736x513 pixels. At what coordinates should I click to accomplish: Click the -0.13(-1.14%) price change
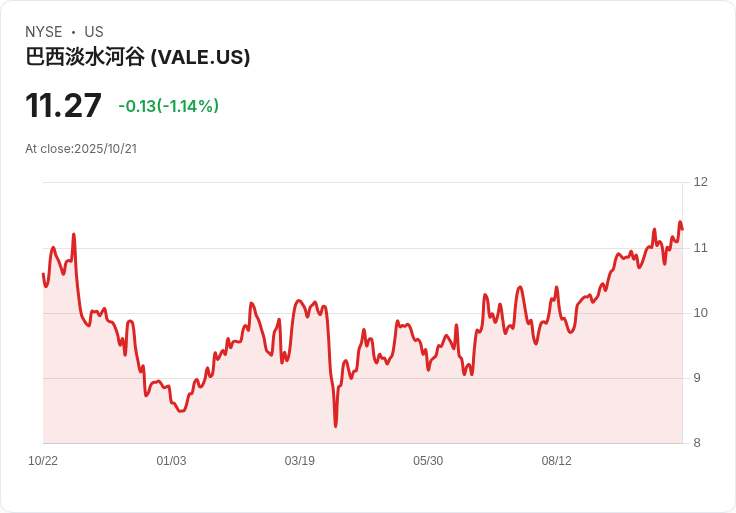click(x=169, y=106)
